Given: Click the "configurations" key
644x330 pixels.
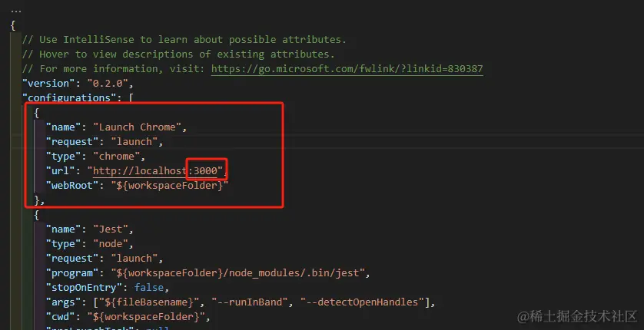Looking at the screenshot, I should click(x=69, y=97).
